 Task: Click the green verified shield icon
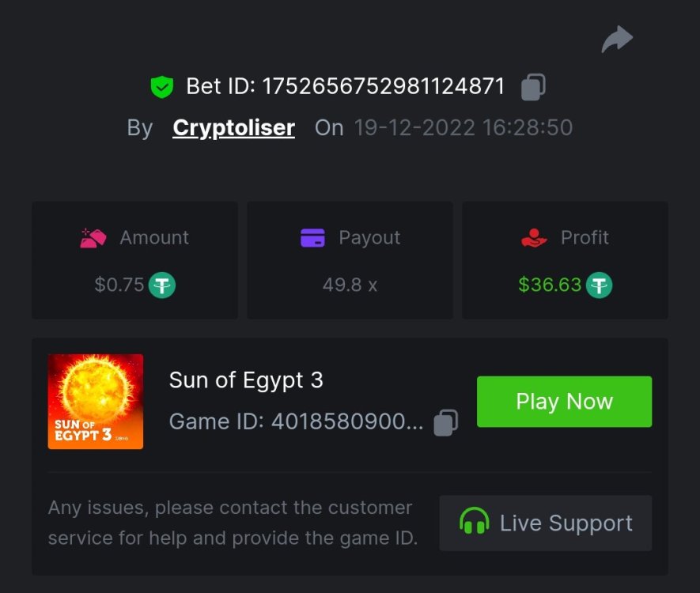coord(163,85)
